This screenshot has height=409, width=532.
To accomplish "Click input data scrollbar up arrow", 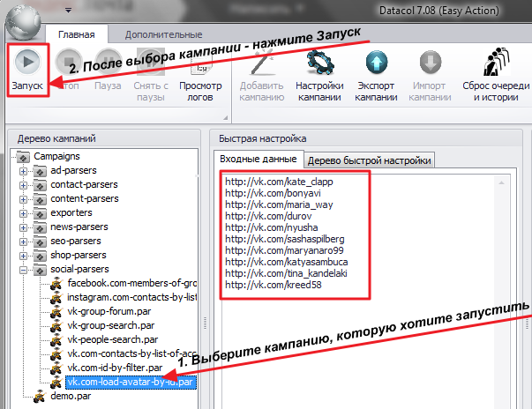I will 501,183.
